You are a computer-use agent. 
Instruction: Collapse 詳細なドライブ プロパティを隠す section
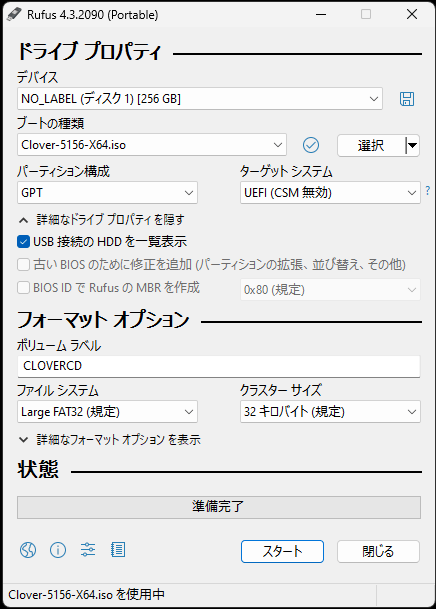(102, 220)
